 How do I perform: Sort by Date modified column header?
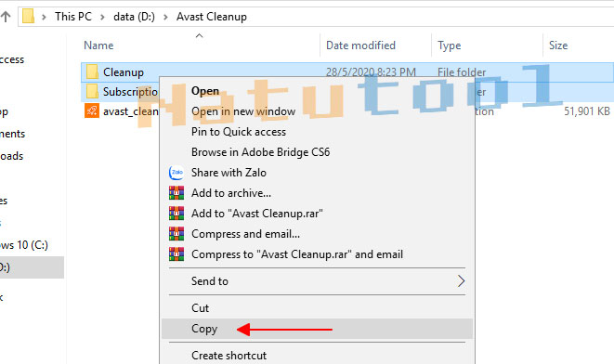360,45
